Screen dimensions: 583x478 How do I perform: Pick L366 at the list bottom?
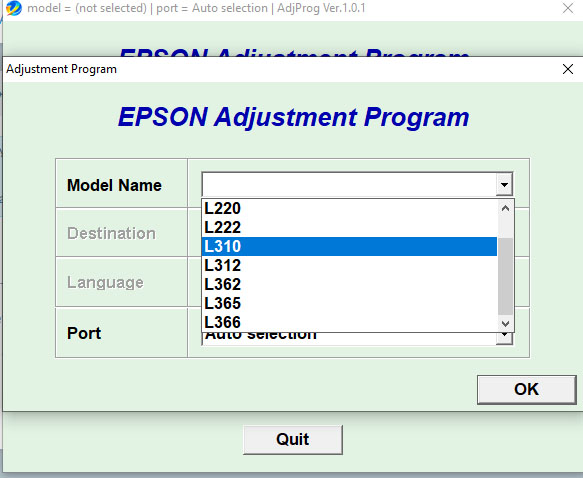(349, 322)
